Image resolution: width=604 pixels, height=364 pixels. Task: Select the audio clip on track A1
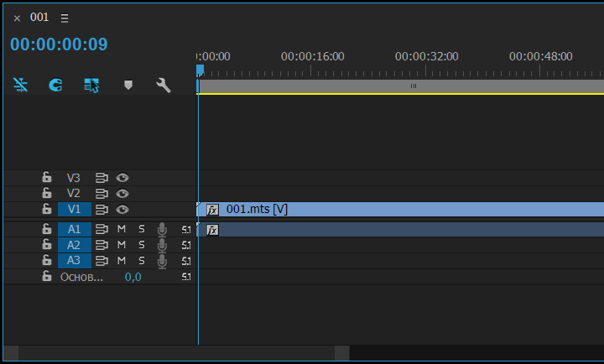click(x=401, y=230)
